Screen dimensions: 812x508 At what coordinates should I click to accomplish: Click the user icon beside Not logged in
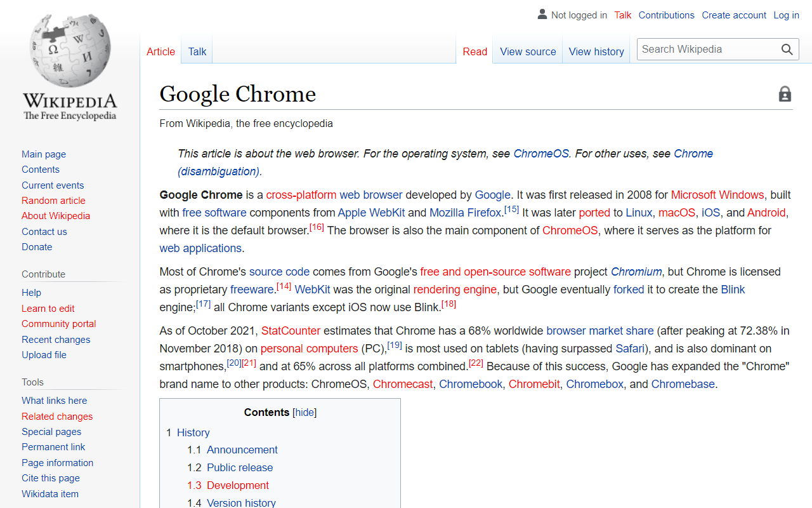coord(542,15)
